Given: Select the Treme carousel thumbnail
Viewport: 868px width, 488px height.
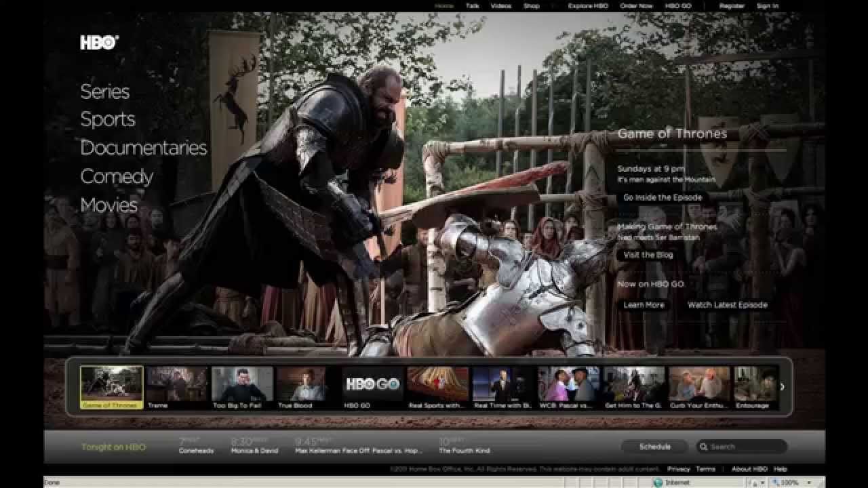Looking at the screenshot, I should click(x=177, y=388).
